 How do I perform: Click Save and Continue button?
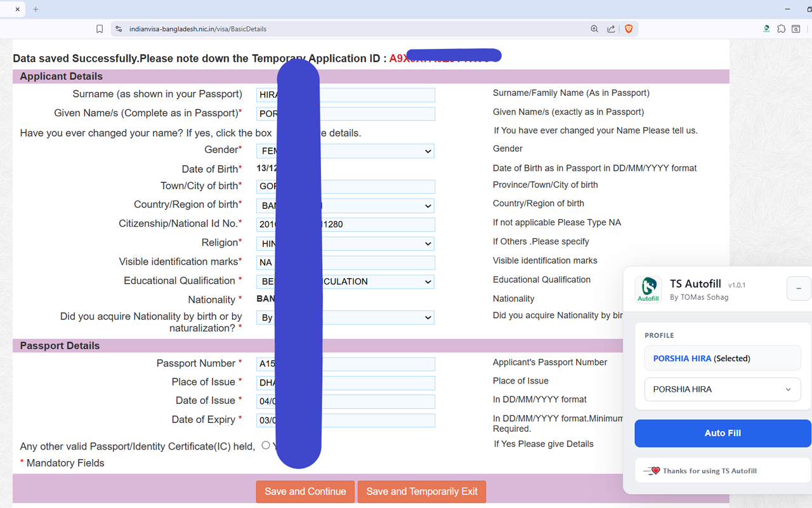(x=305, y=491)
